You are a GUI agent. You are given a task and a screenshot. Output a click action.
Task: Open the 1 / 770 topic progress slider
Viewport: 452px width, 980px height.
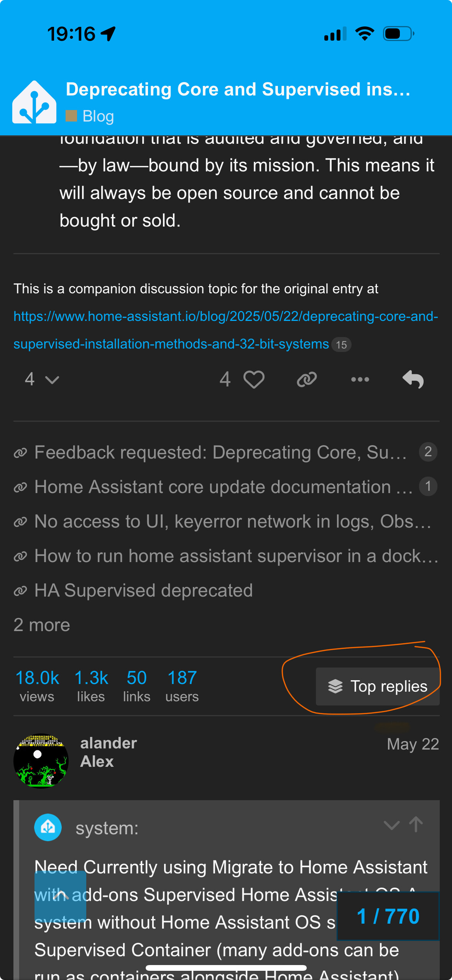click(388, 916)
